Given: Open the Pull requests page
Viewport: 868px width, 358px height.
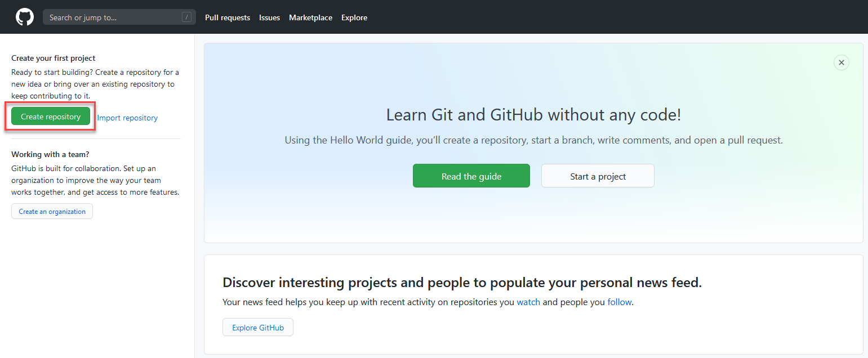Looking at the screenshot, I should click(227, 17).
